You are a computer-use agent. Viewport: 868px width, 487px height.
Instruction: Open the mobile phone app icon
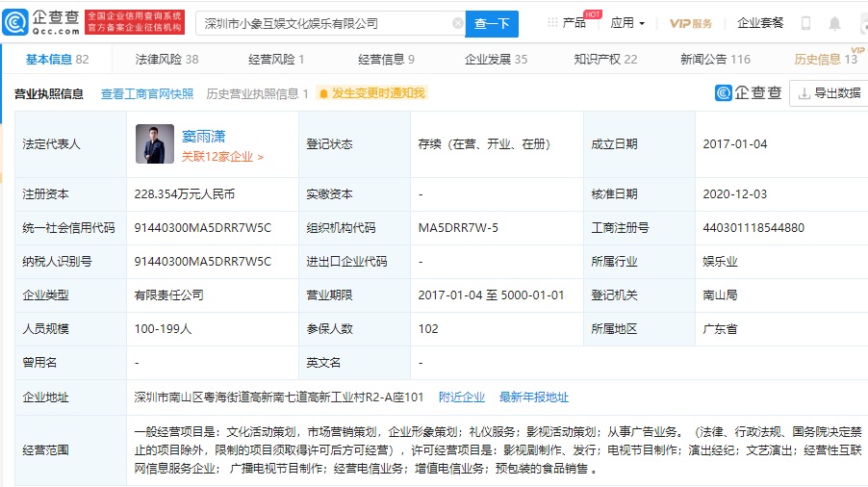coord(805,22)
